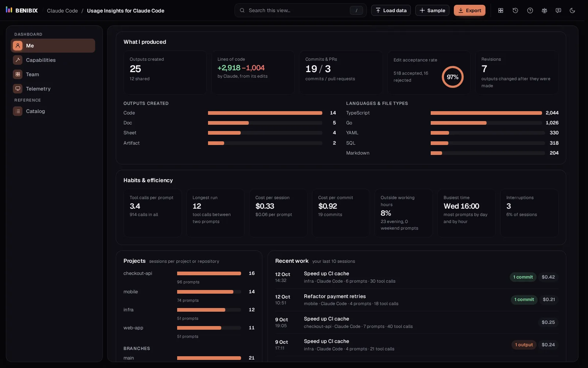Click the Markdown language row label
The width and height of the screenshot is (588, 368).
[x=358, y=153]
